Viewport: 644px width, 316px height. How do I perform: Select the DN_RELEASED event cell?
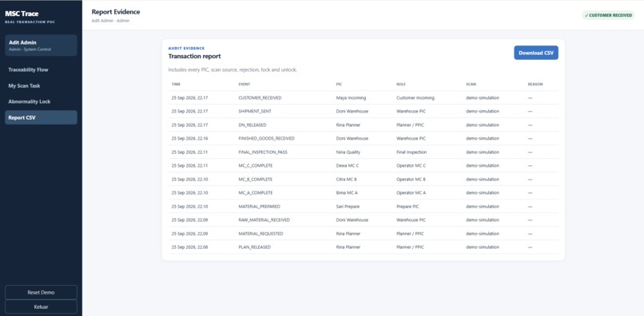[252, 124]
